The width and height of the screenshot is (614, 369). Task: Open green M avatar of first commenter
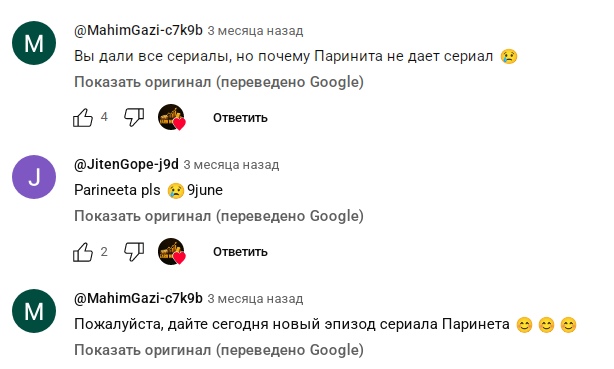point(34,43)
